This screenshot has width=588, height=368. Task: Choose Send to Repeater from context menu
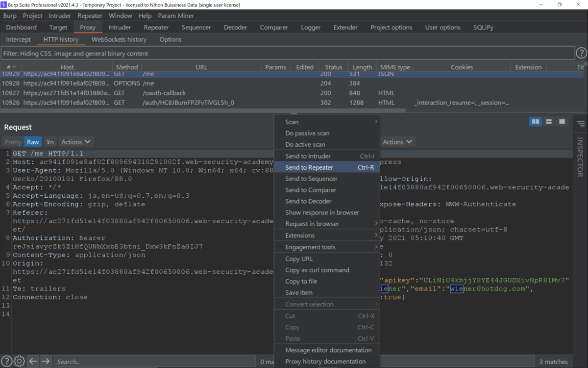point(327,167)
